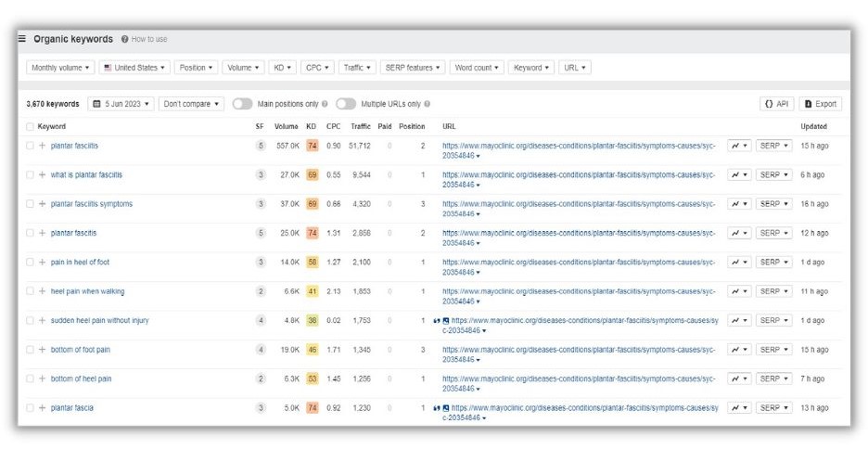The width and height of the screenshot is (868, 449).
Task: Click KD score 58 badge for 'pain in heel of foot'
Action: [x=313, y=262]
